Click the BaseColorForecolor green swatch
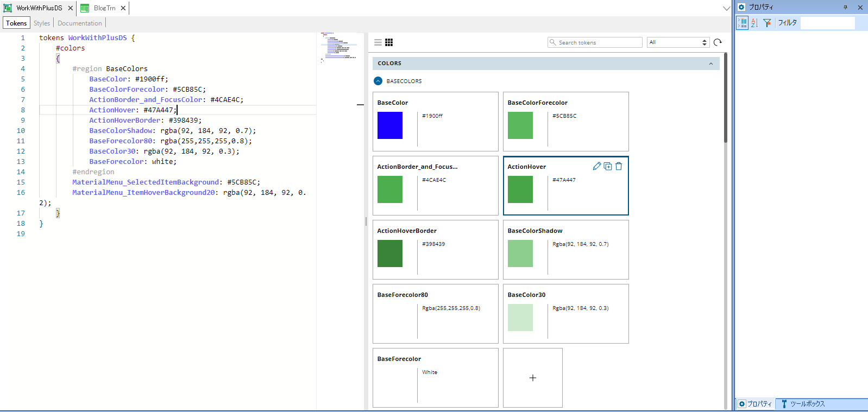868x412 pixels. 520,125
